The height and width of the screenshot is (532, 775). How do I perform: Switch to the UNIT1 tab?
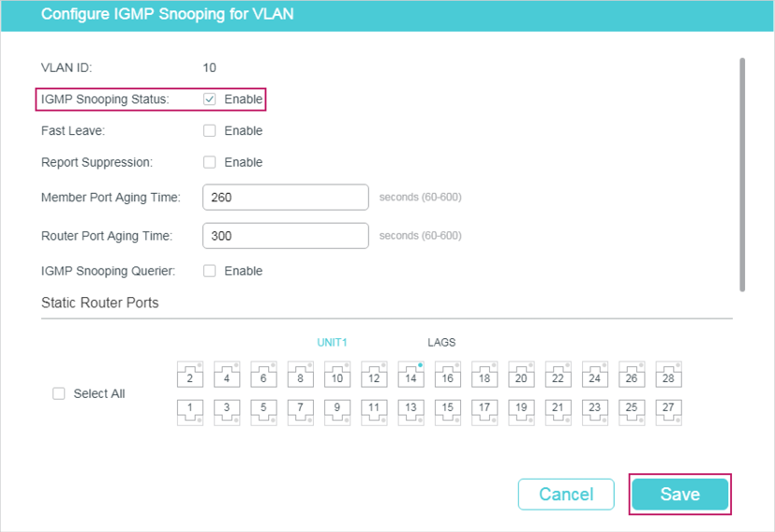tap(332, 343)
